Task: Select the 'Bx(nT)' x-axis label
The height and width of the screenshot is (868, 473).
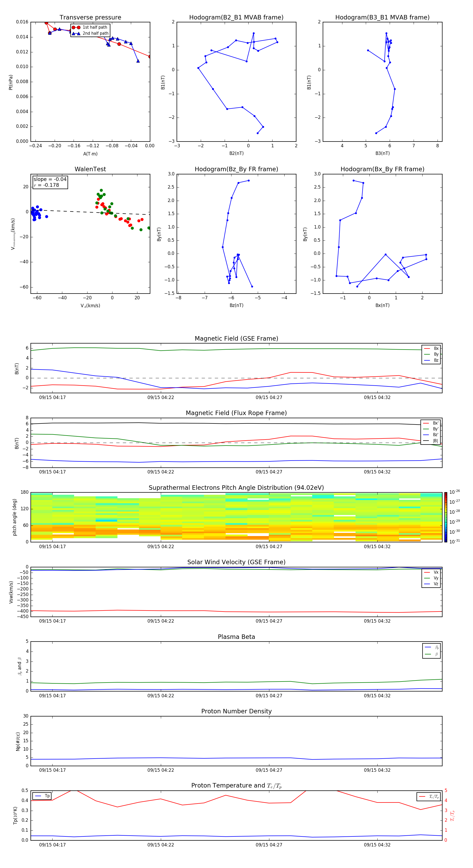Action: 382,305
